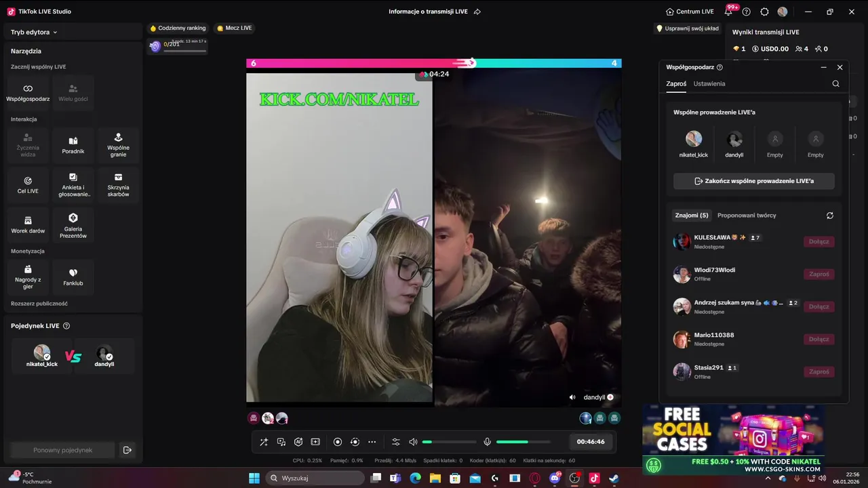Search in the Współgospodarz panel
The height and width of the screenshot is (488, 868).
835,83
